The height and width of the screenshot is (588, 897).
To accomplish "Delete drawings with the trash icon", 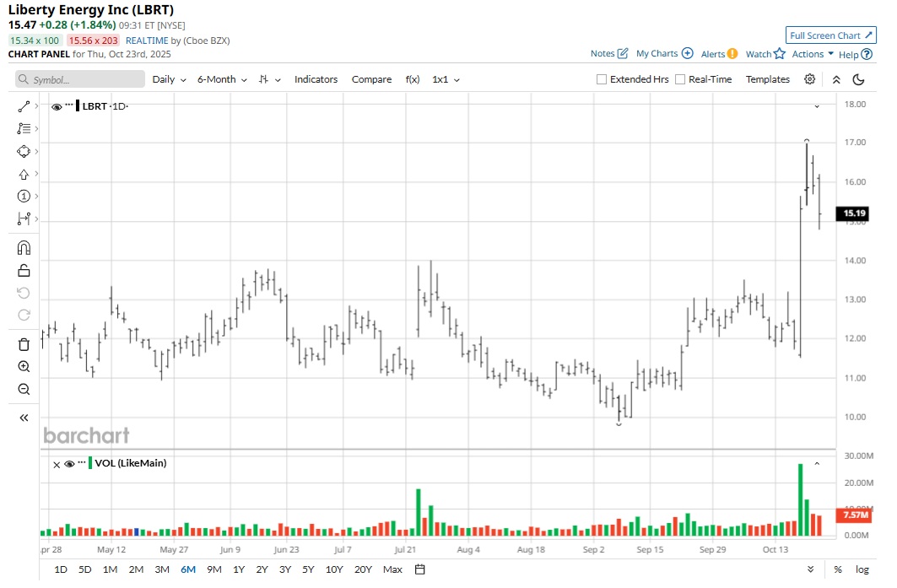I will point(24,344).
